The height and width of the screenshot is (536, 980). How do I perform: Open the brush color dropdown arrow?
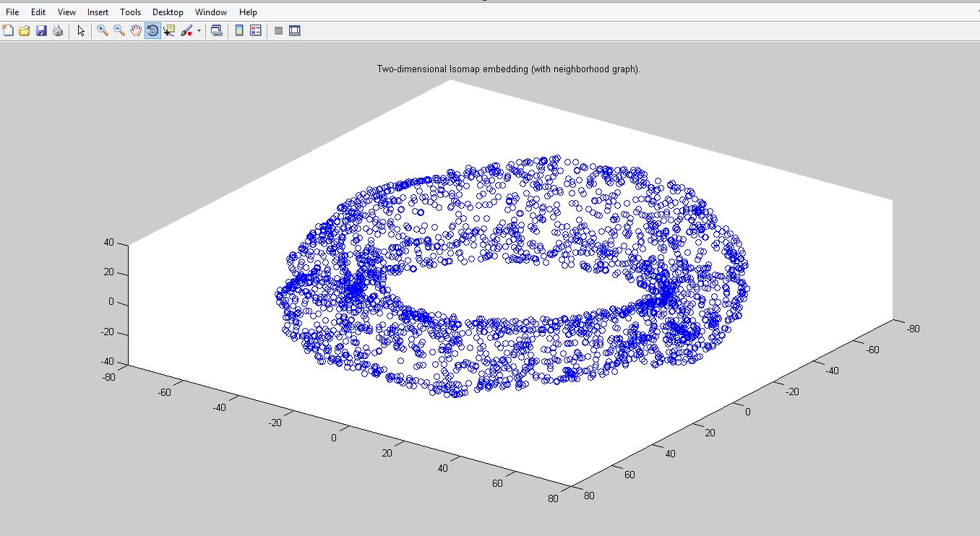coord(199,31)
